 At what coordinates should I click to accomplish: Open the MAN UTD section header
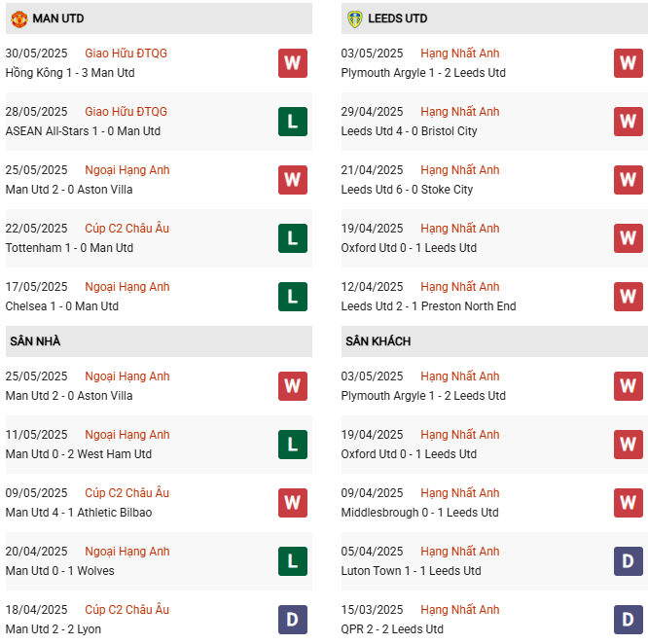[x=58, y=18]
